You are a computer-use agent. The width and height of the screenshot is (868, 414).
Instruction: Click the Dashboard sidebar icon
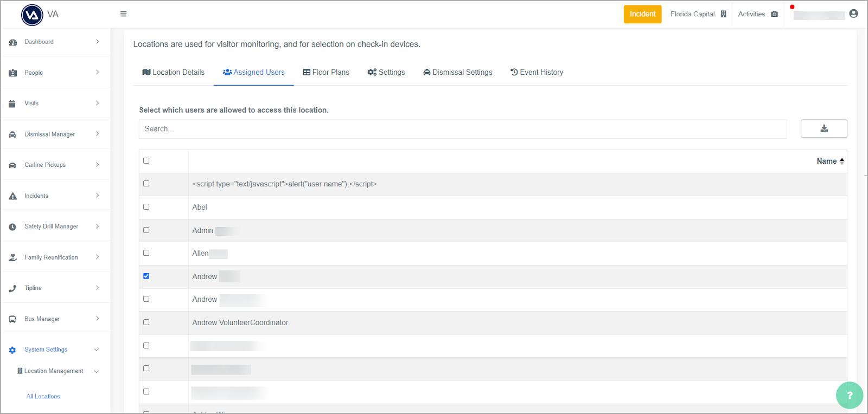[12, 42]
